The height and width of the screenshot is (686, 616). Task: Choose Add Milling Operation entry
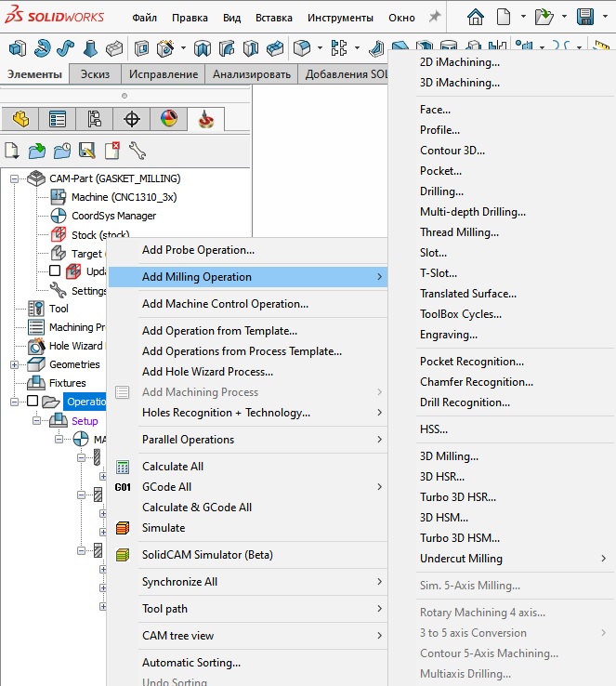pyautogui.click(x=248, y=277)
